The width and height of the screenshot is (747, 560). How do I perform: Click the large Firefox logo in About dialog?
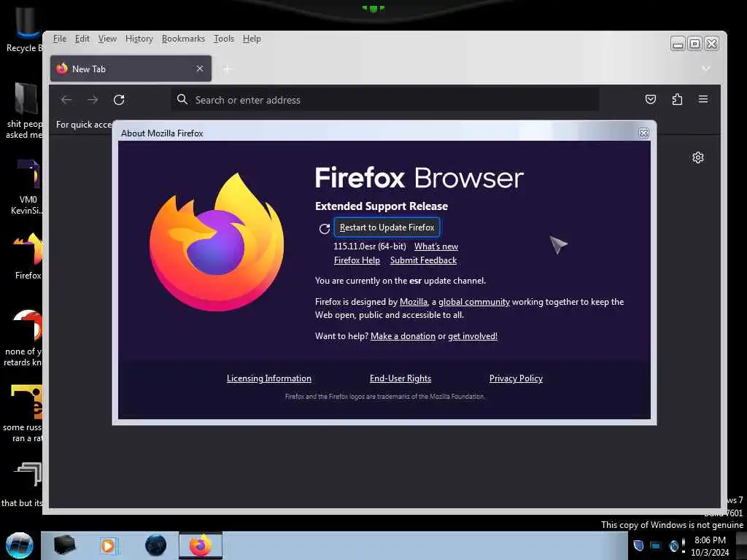(217, 242)
